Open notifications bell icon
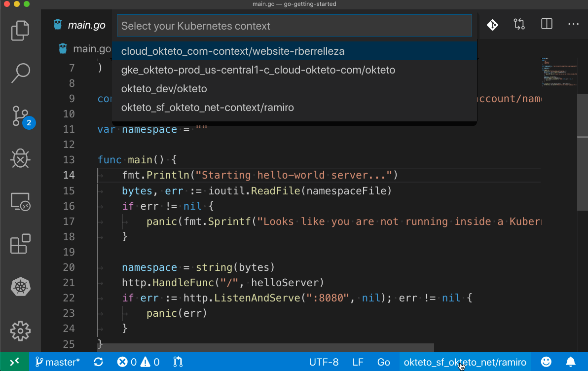Screen dimensions: 588x371 (570, 362)
